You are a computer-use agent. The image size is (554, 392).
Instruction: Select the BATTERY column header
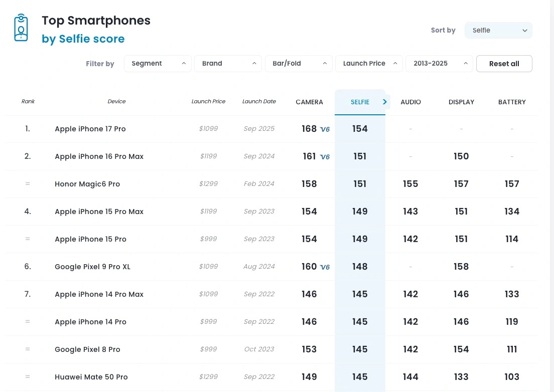[512, 102]
